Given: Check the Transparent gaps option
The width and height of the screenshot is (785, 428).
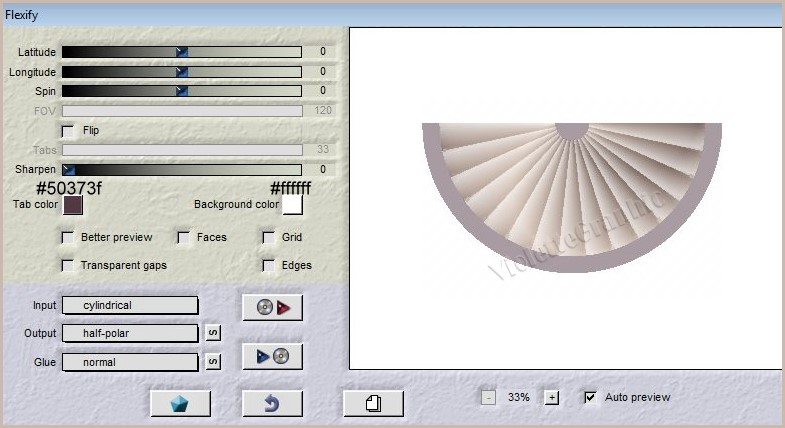Looking at the screenshot, I should pos(68,266).
